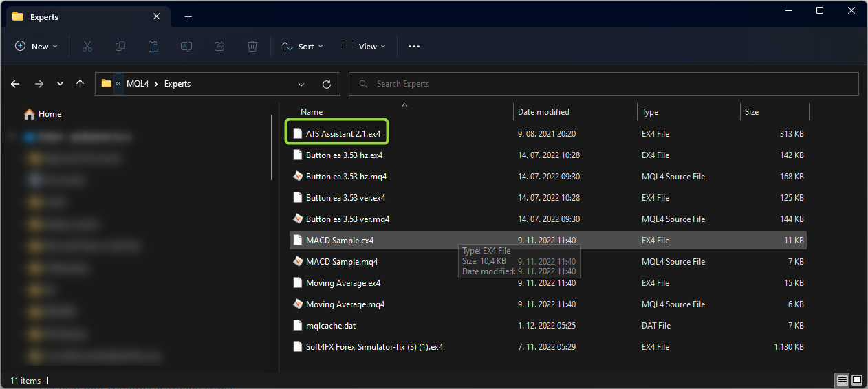Refresh the Experts folder view
This screenshot has height=389, width=868.
[327, 84]
